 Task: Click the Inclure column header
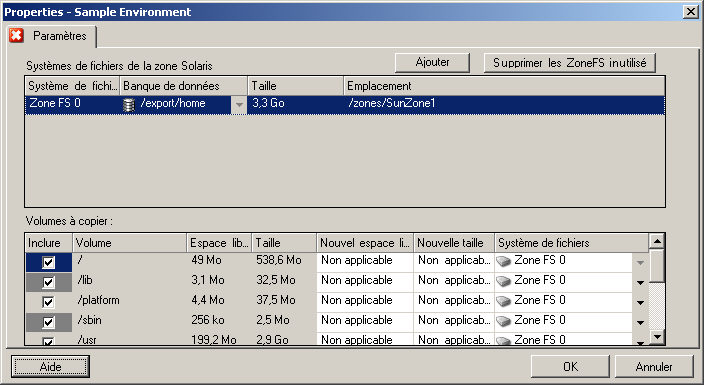[48, 243]
